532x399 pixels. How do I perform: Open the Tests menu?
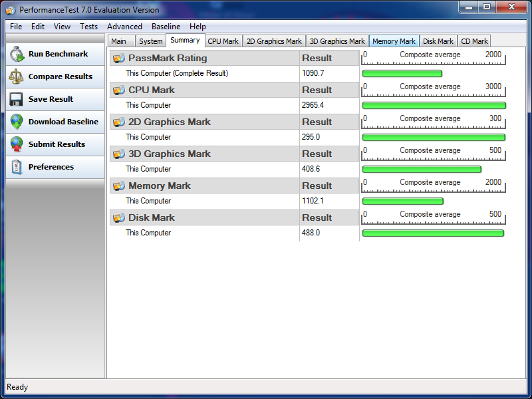[88, 27]
